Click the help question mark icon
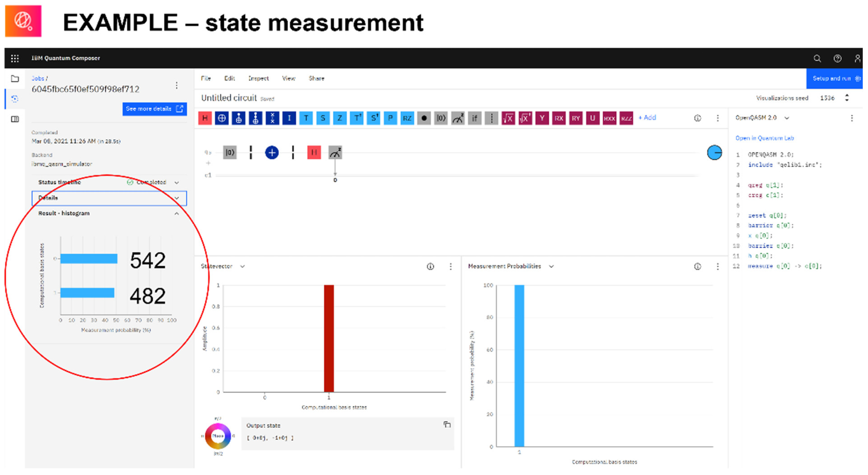The image size is (868, 475). pos(837,58)
